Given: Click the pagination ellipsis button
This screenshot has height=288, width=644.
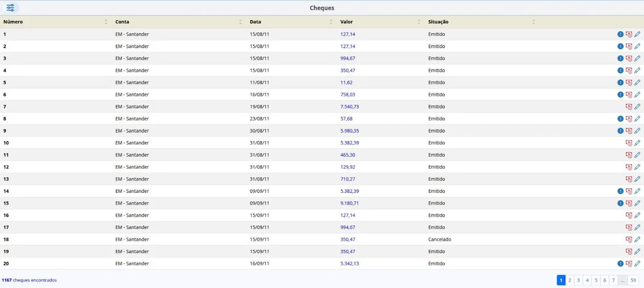Looking at the screenshot, I should tap(622, 280).
